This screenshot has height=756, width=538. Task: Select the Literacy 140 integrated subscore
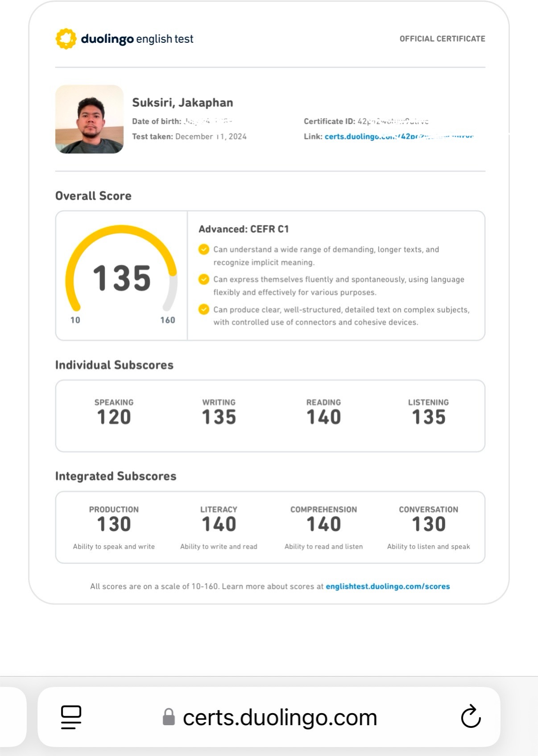click(219, 528)
